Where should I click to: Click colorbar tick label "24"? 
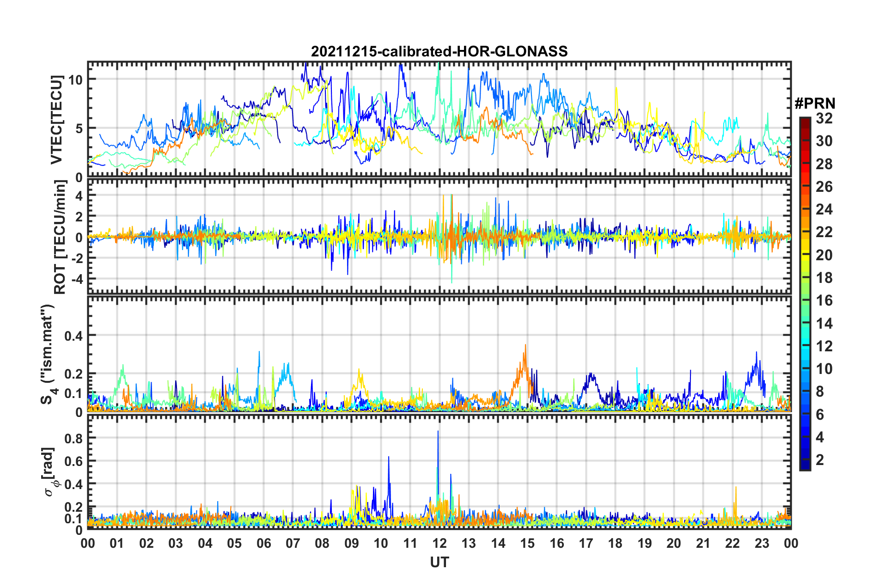coord(824,209)
